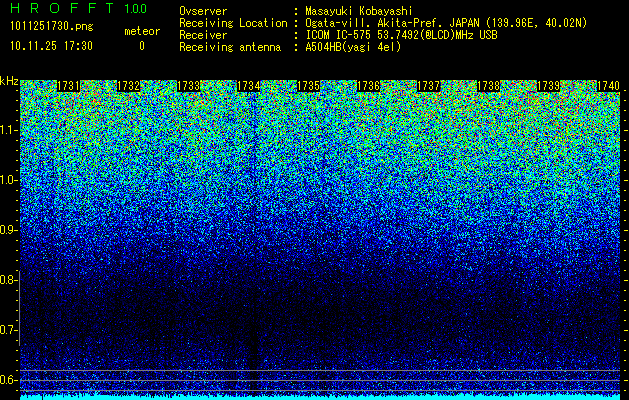Screen dimensions: 629x400
Task: Click the meteor label
Action: click(142, 31)
